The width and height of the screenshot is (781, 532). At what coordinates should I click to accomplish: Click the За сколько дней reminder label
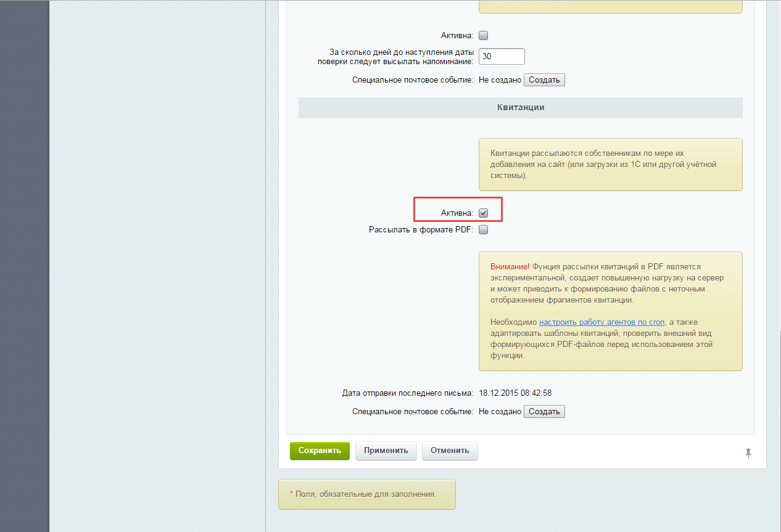[402, 57]
